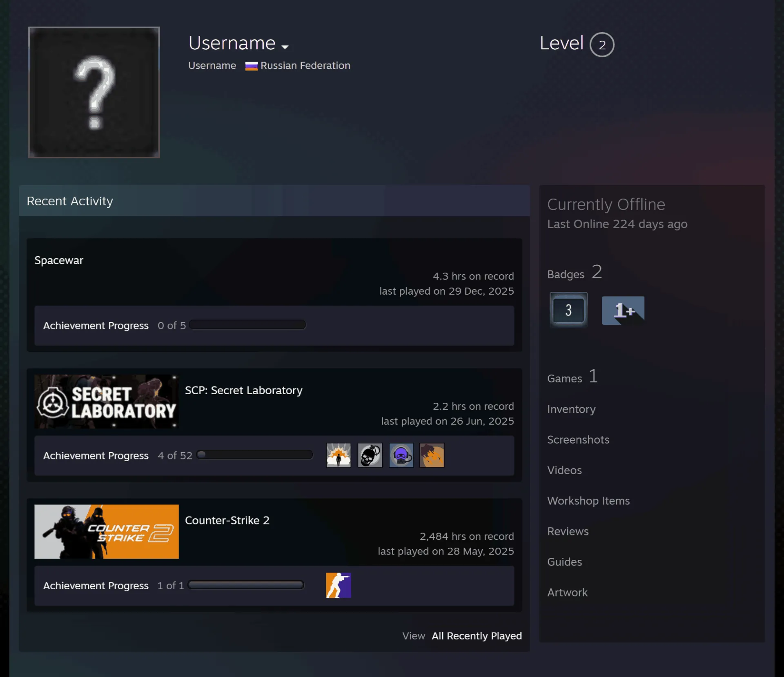Expand the Username dropdown arrow

[x=285, y=47]
